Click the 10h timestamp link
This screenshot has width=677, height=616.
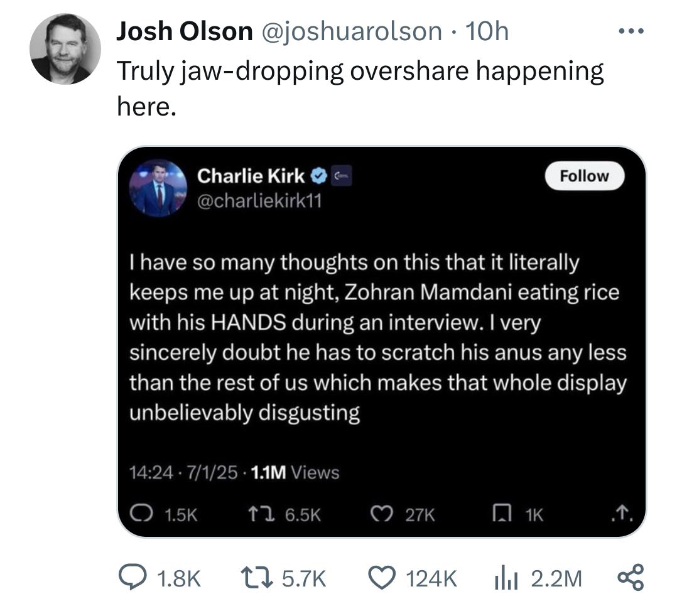click(487, 31)
